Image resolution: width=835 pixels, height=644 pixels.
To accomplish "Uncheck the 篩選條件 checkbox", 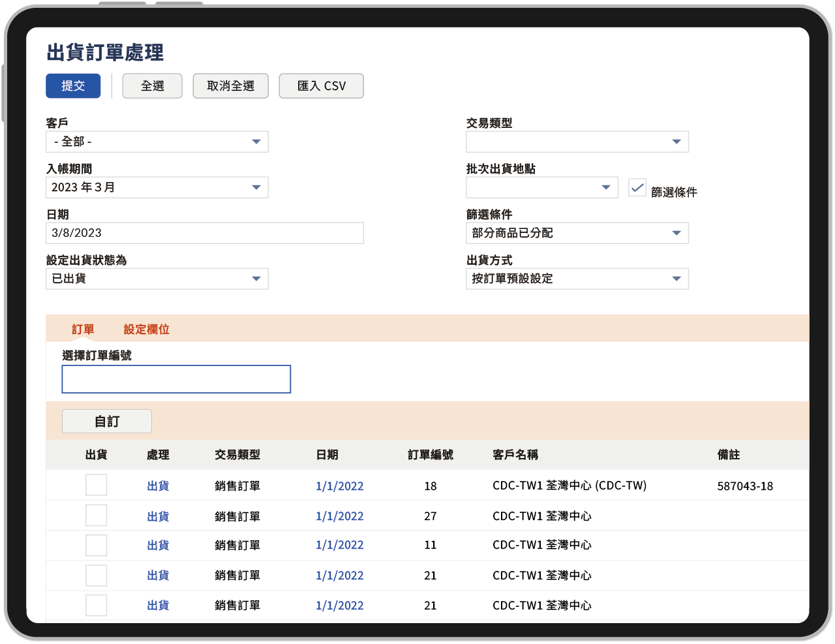I will [636, 189].
